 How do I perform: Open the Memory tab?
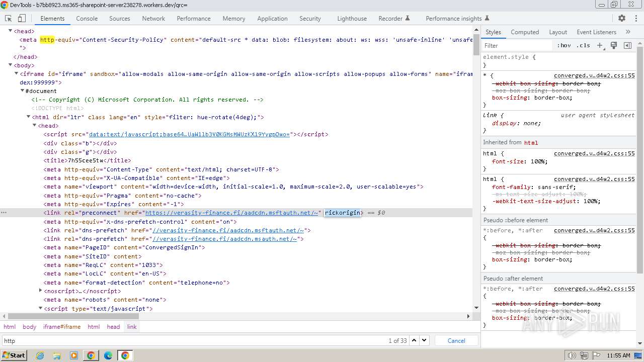pos(234,18)
